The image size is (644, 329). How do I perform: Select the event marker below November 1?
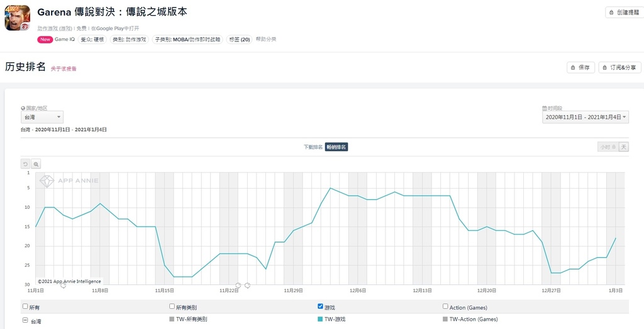[64, 285]
